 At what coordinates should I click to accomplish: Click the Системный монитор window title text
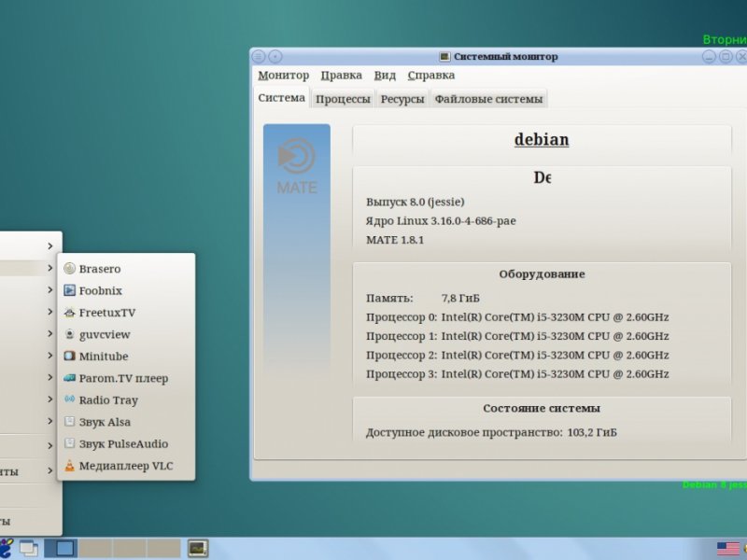[505, 57]
